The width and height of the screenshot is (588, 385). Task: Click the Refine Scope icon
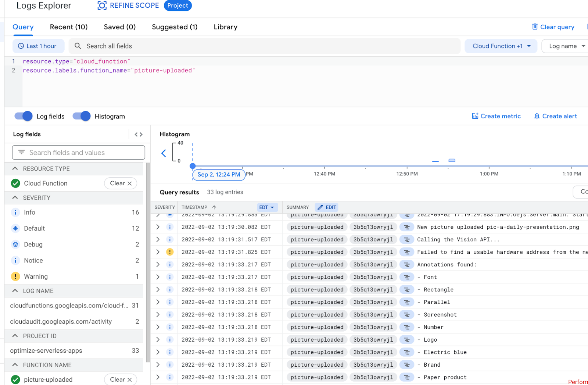point(102,6)
